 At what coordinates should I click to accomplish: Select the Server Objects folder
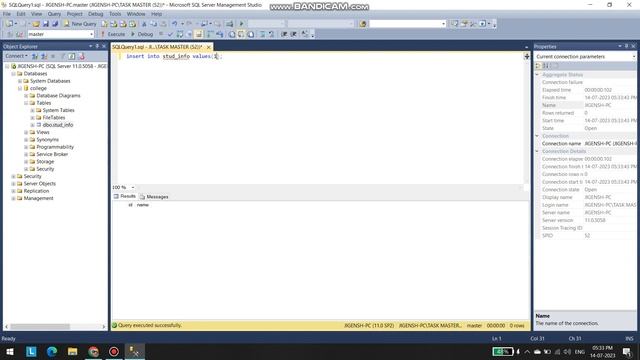40,184
